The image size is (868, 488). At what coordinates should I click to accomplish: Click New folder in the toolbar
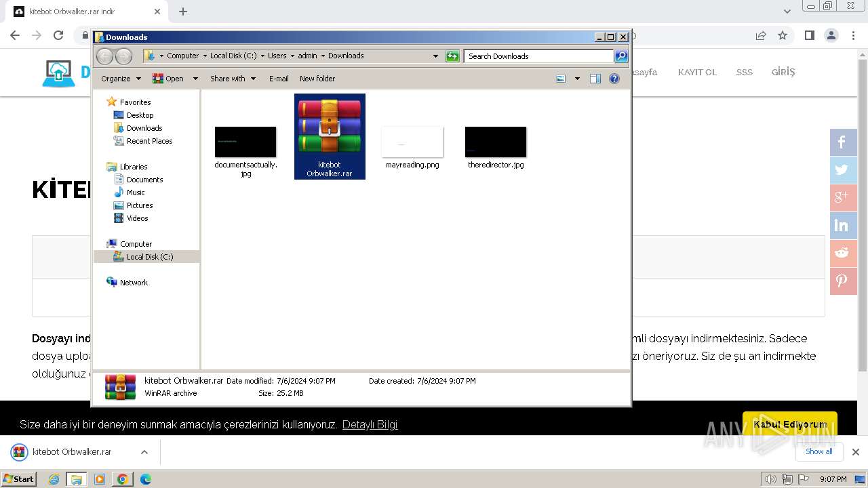coord(317,79)
